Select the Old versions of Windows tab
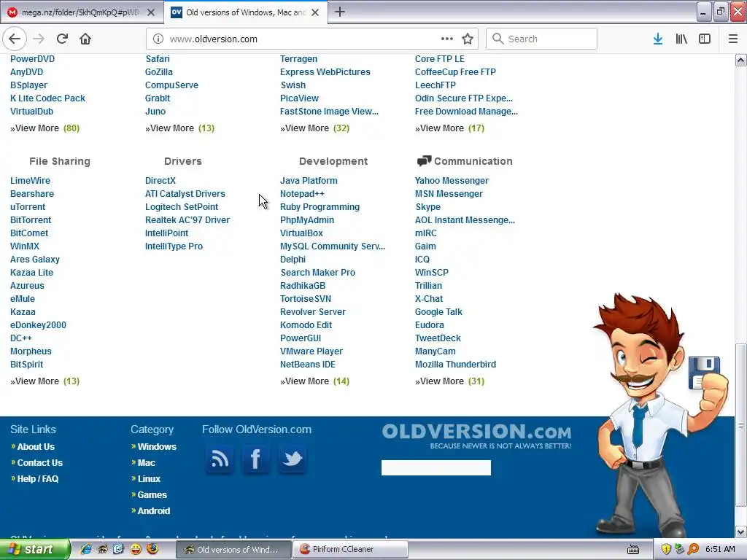The width and height of the screenshot is (747, 560). click(245, 12)
